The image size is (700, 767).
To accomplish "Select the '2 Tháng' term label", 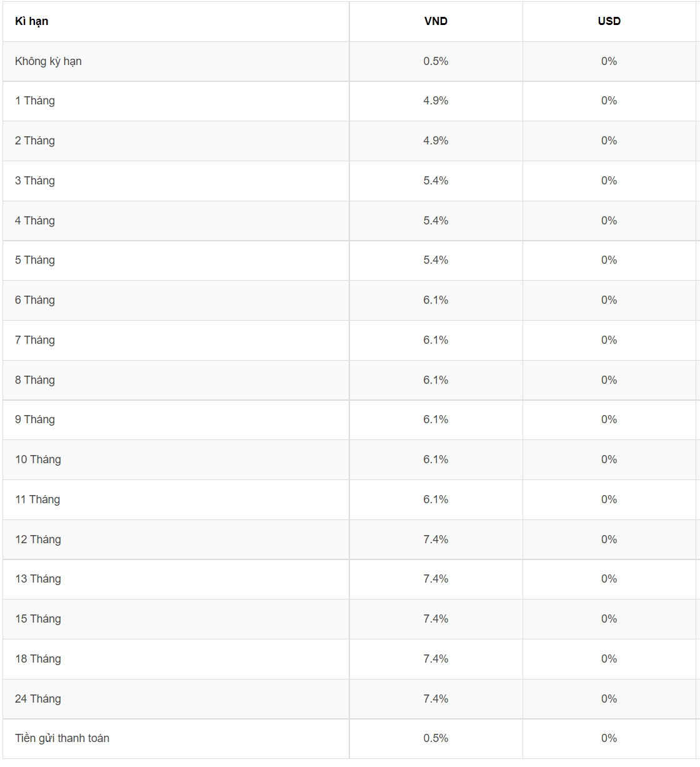I will pyautogui.click(x=35, y=141).
